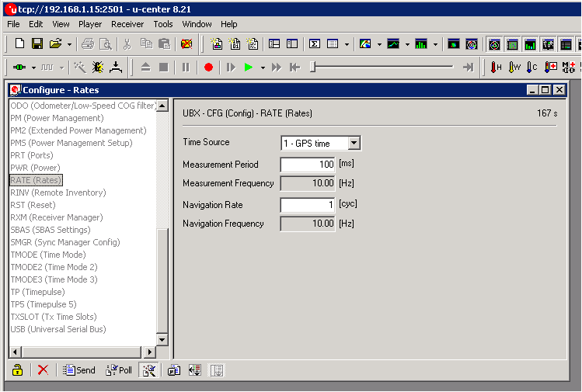Expand the Chart View dropdown arrow
Image resolution: width=582 pixels, height=392 pixels.
click(x=407, y=44)
